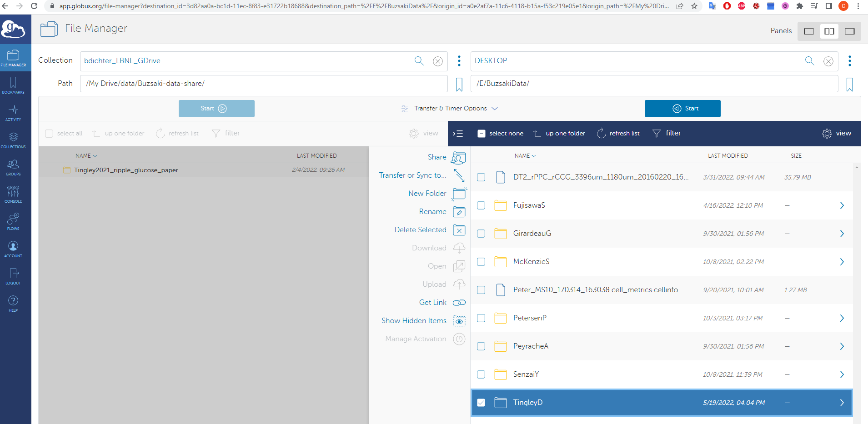The width and height of the screenshot is (868, 424).
Task: Open the McKenzieS folder chevron
Action: coord(842,262)
